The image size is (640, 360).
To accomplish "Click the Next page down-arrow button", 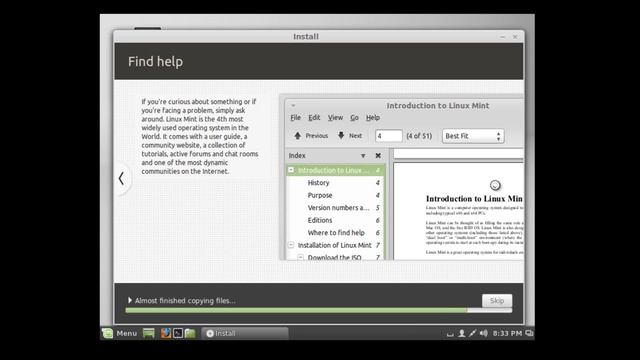I will [x=350, y=136].
